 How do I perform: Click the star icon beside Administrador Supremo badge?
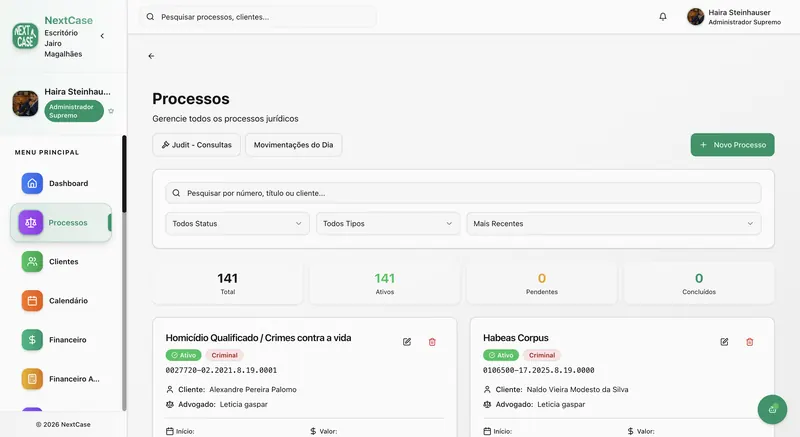(x=111, y=111)
